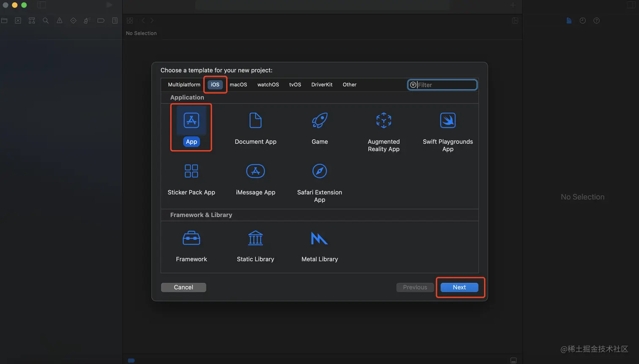Open the Project navigator folder icon
The image size is (639, 364).
[4, 20]
